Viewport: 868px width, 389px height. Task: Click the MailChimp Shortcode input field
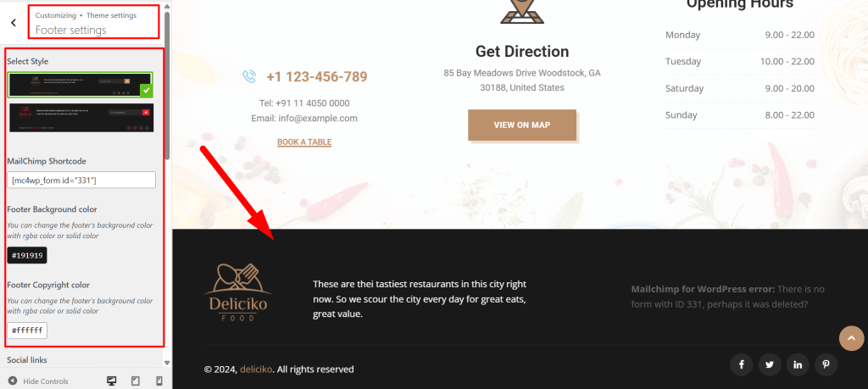(81, 180)
